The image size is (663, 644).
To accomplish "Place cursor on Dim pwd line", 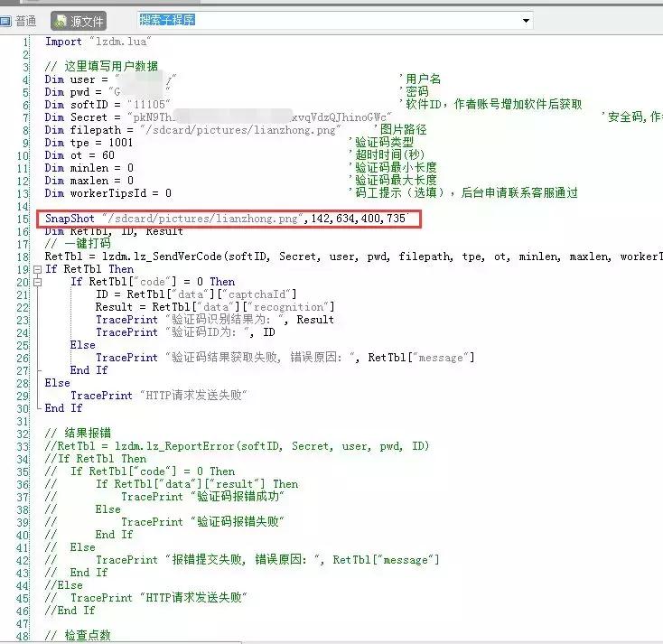I will coord(107,92).
